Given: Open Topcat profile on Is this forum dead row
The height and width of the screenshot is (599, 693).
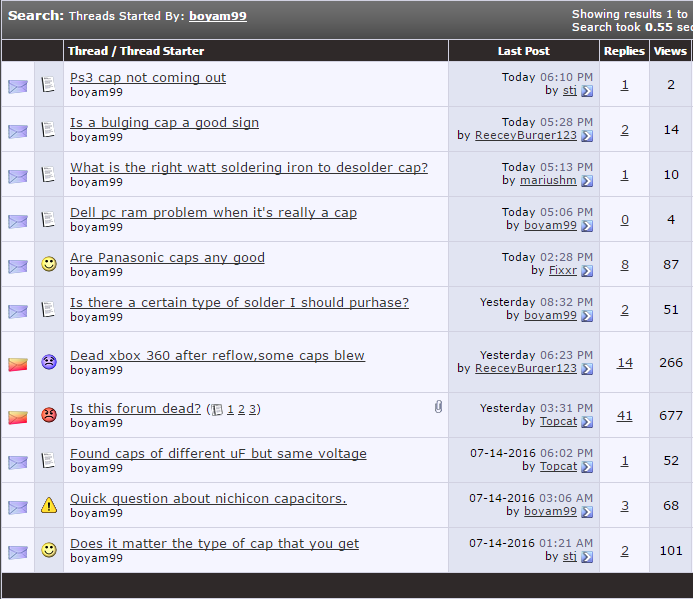Looking at the screenshot, I should (x=559, y=421).
